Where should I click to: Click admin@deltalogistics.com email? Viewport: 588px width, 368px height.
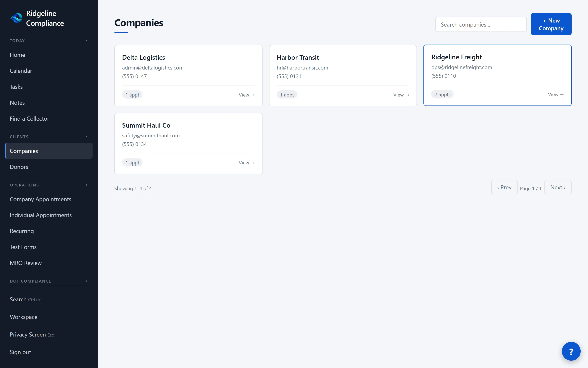click(153, 68)
